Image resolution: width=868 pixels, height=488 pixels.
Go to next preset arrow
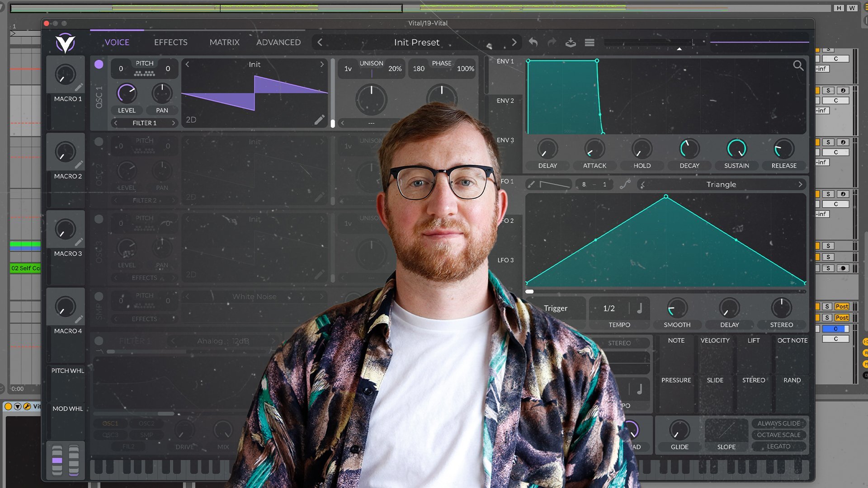pos(514,42)
